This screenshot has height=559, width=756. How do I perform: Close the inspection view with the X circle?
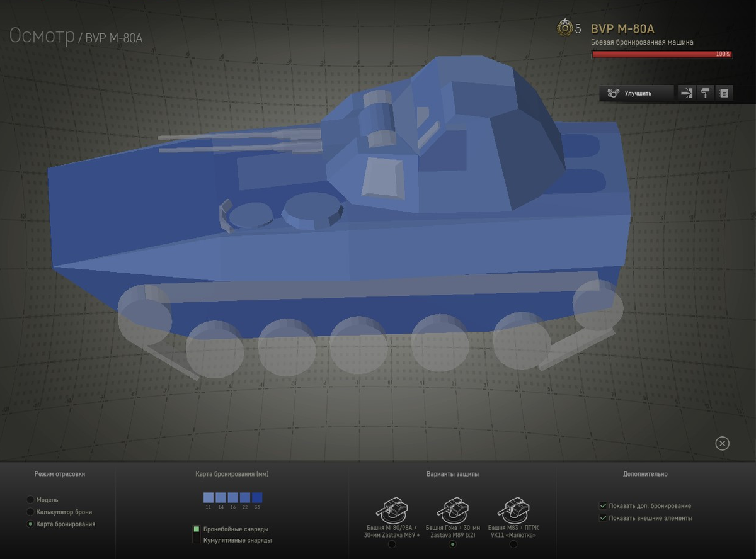[x=723, y=443]
